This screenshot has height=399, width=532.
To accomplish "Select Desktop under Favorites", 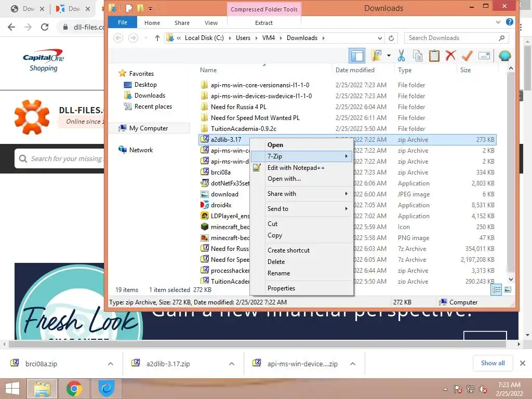I will click(145, 85).
